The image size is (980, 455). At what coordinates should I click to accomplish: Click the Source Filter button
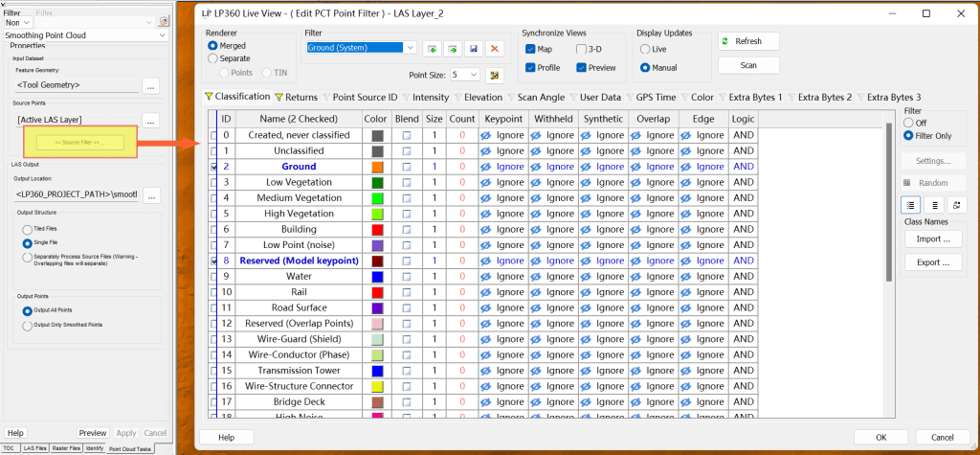tap(81, 143)
